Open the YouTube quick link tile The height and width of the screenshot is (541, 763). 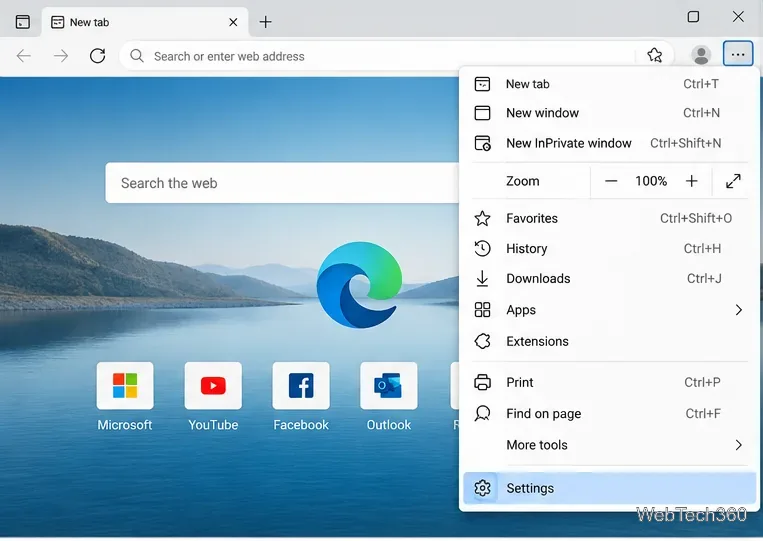coord(213,385)
